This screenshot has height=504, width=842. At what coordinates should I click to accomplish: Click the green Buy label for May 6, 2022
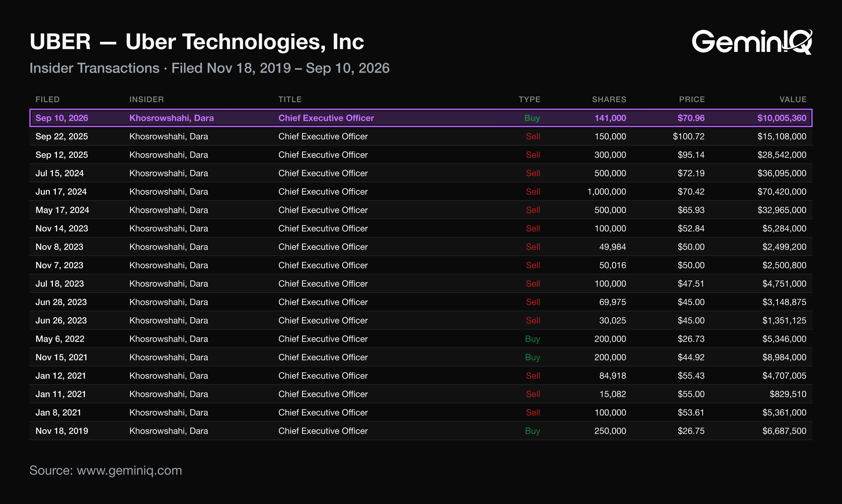coord(532,339)
